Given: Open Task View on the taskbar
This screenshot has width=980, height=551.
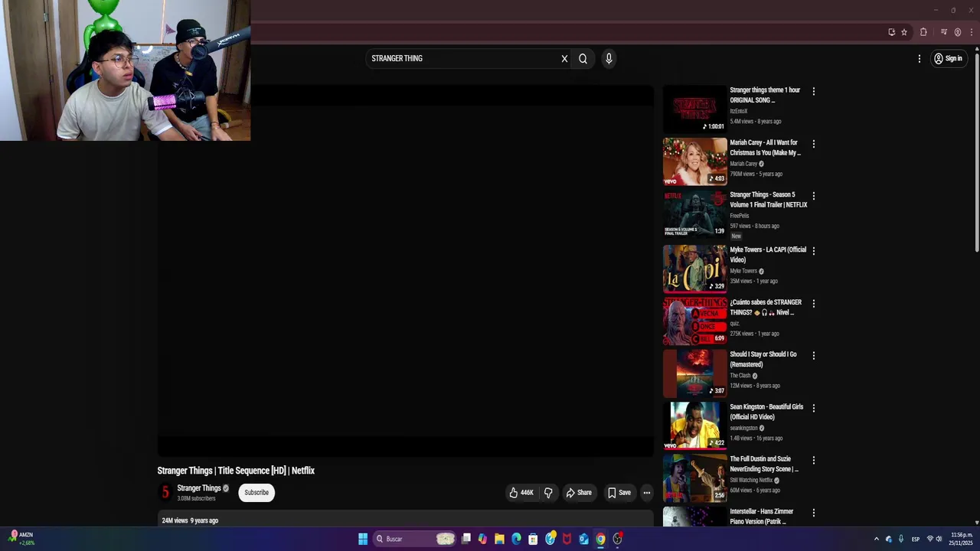Looking at the screenshot, I should click(466, 539).
